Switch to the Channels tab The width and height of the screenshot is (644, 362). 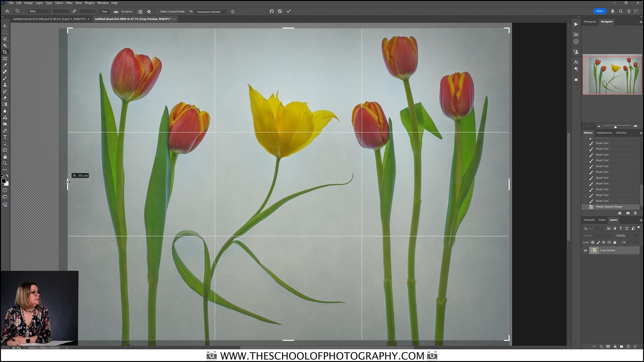[x=589, y=220]
